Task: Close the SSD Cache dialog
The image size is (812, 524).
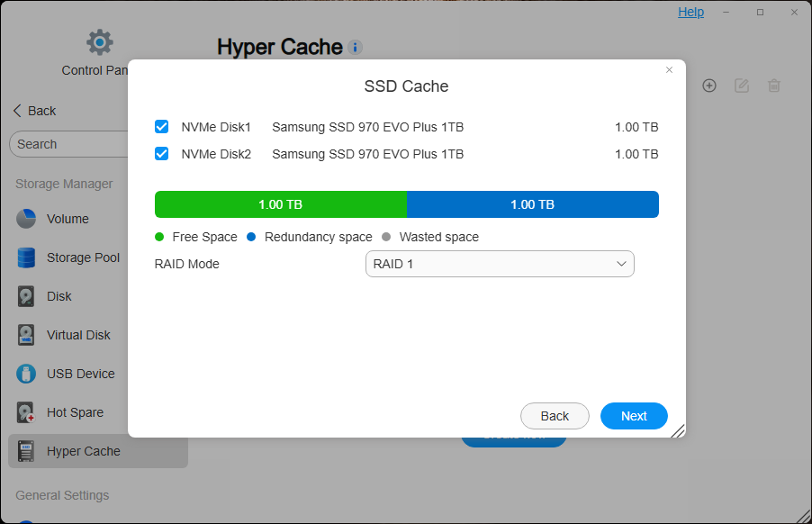Action: [669, 69]
